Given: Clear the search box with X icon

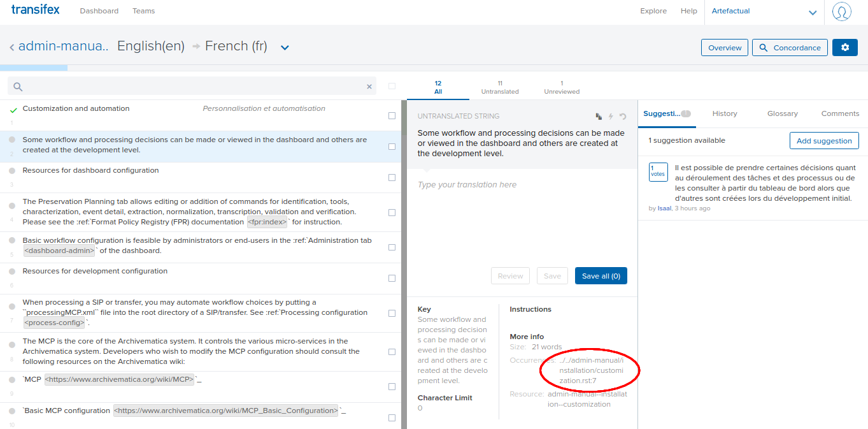Looking at the screenshot, I should (369, 87).
